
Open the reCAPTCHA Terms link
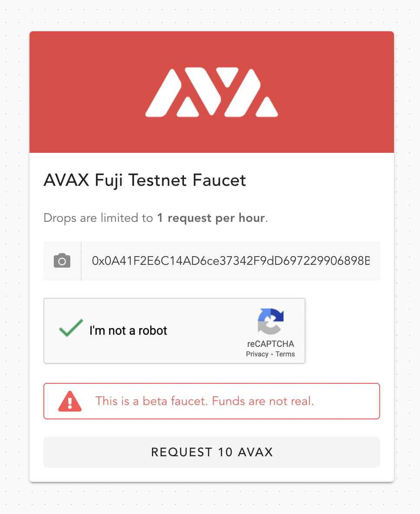285,354
